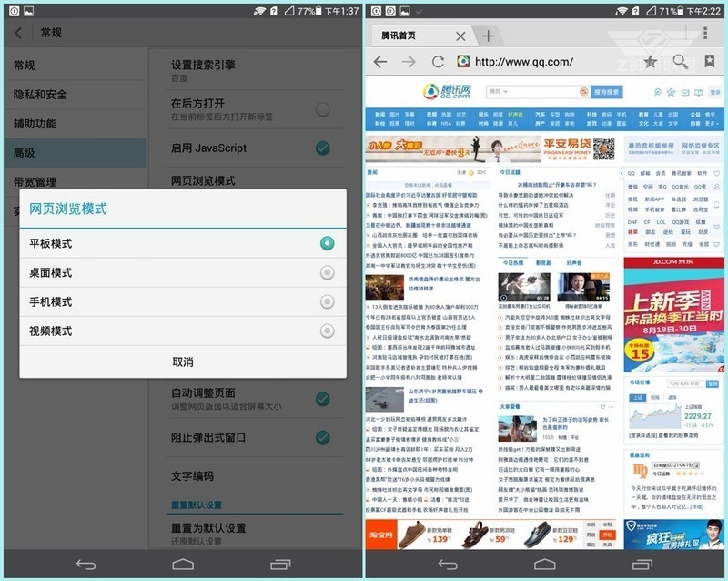Bookmark this page with the star icon
The width and height of the screenshot is (728, 581).
click(x=651, y=61)
